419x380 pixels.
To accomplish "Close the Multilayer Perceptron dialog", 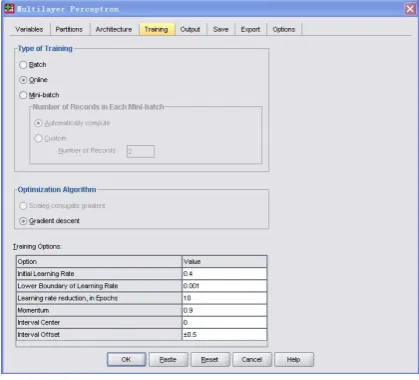I will pos(410,9).
